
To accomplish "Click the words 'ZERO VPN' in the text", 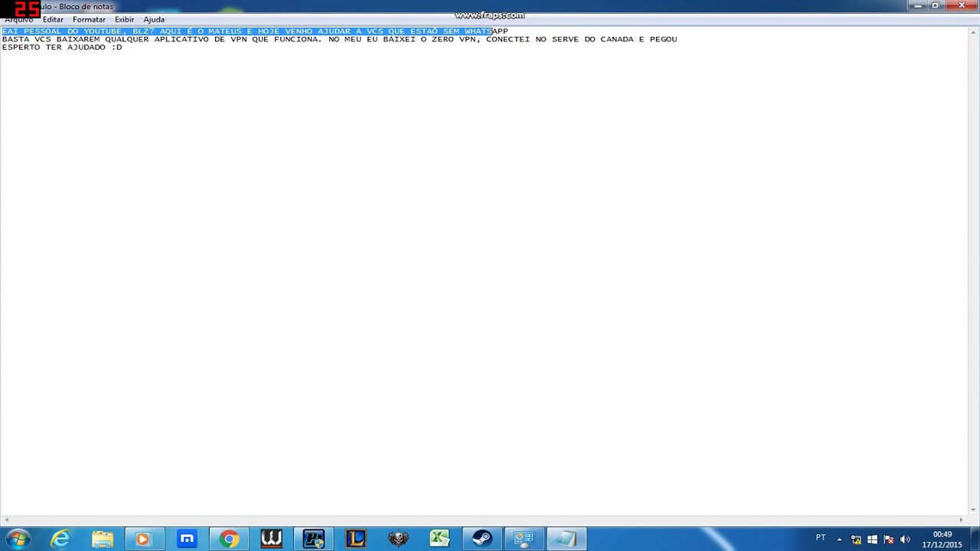I will click(454, 39).
